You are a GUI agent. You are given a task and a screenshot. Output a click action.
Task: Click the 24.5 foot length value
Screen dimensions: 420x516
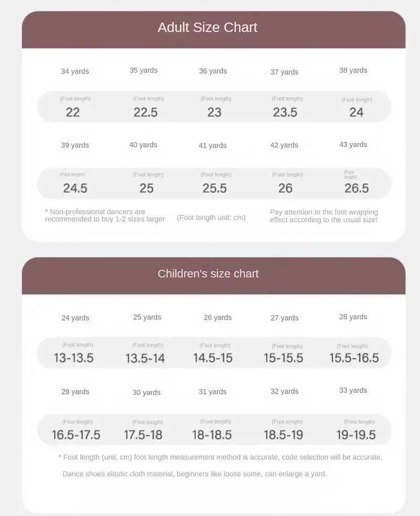pyautogui.click(x=75, y=188)
